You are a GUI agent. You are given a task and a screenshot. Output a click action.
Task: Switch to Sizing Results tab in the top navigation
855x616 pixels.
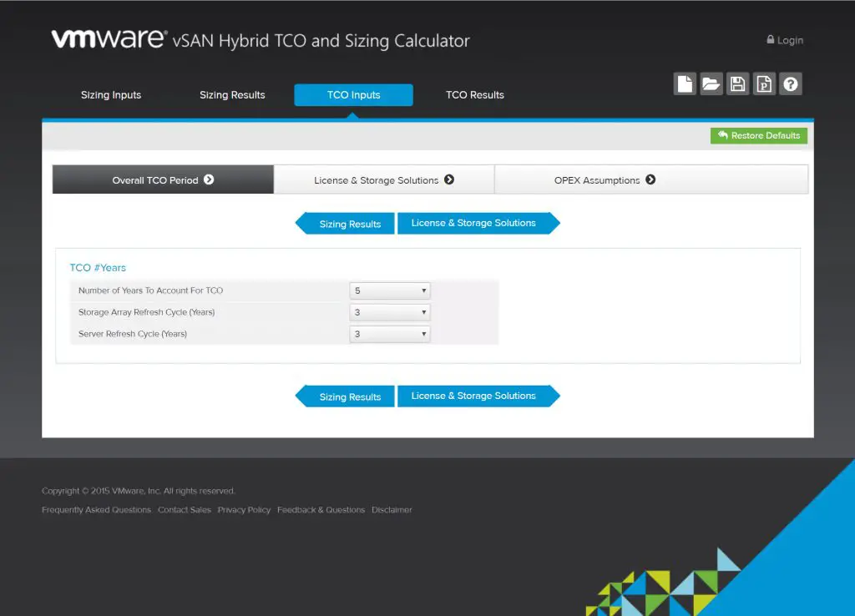(232, 95)
